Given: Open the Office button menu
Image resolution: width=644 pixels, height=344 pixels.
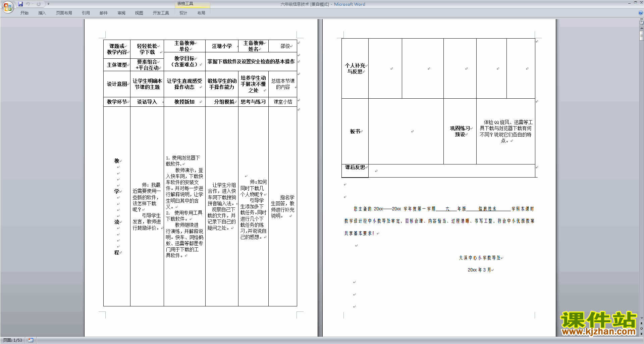Looking at the screenshot, I should [7, 7].
